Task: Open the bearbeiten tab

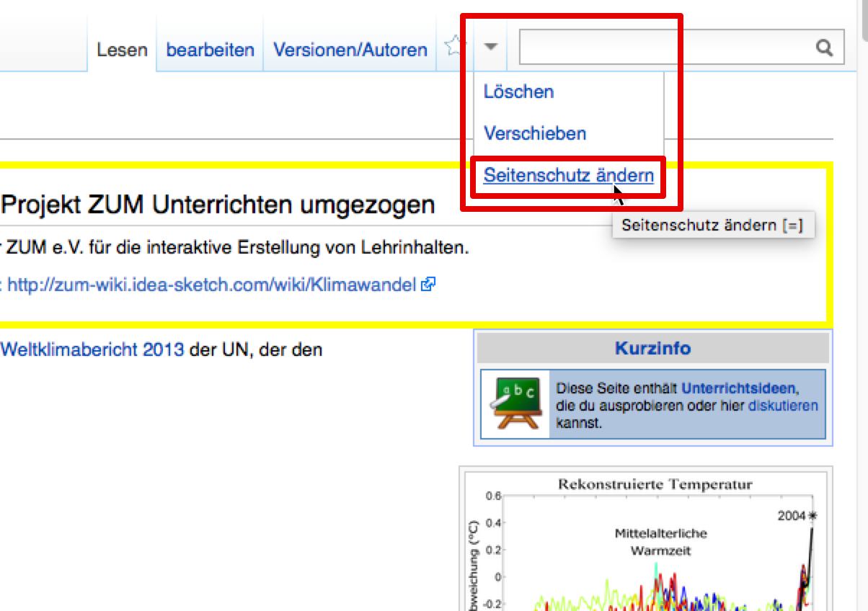Action: pyautogui.click(x=210, y=50)
